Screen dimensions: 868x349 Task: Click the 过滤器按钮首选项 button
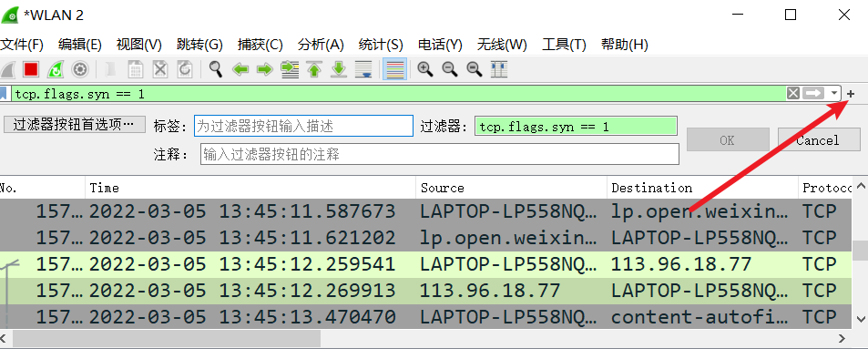(x=74, y=125)
